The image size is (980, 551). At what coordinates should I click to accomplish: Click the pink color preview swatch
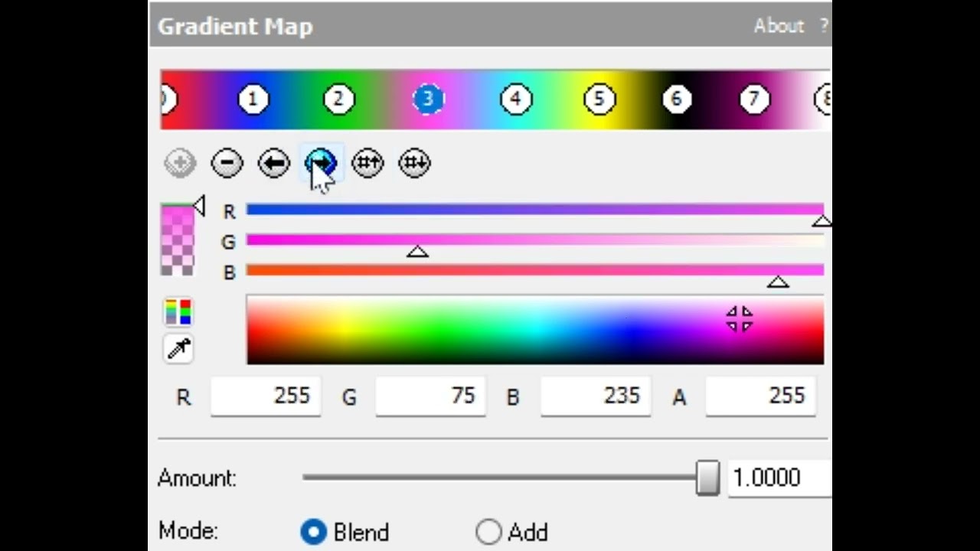[x=178, y=240]
